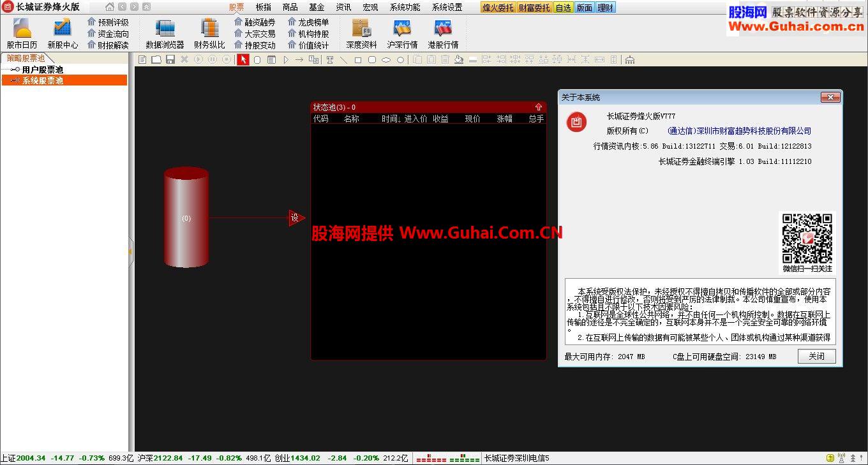The height and width of the screenshot is (465, 868).
Task: Show 港股行情 Hong Kong quotes
Action: pos(443,33)
